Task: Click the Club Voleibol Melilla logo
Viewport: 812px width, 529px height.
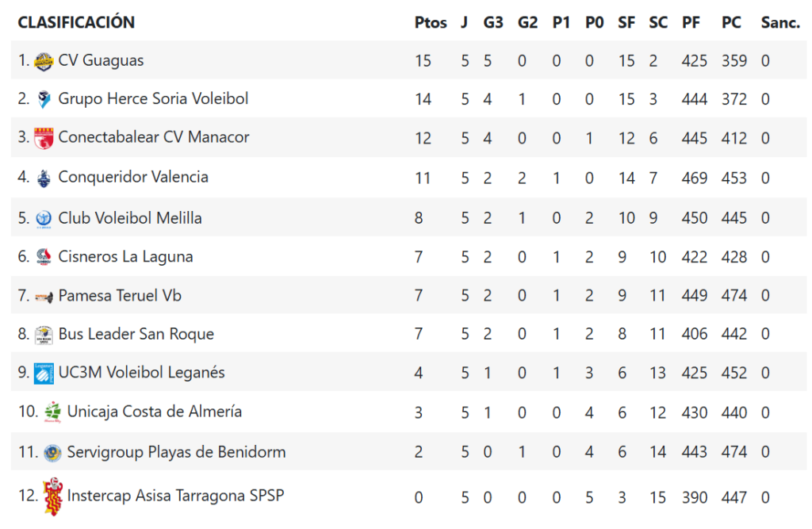Action: [x=44, y=218]
